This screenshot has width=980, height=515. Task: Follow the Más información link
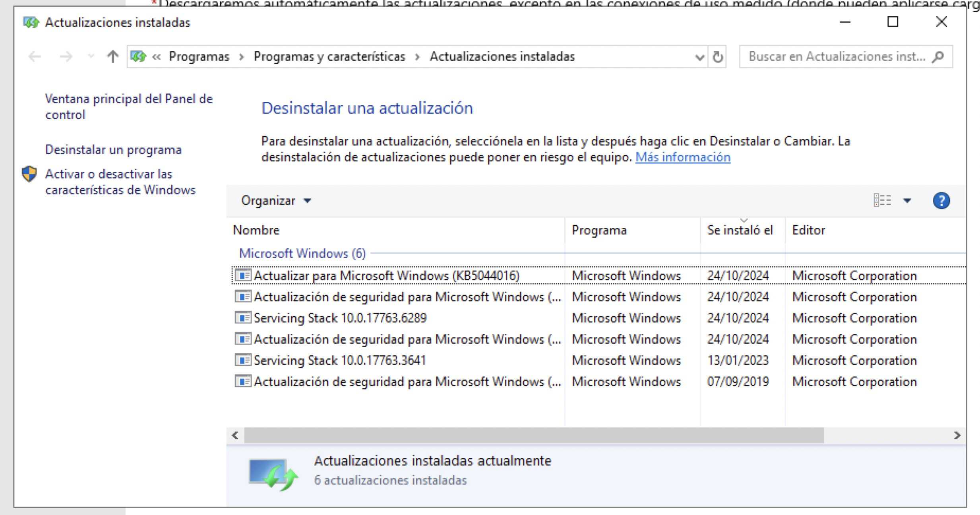pyautogui.click(x=683, y=157)
